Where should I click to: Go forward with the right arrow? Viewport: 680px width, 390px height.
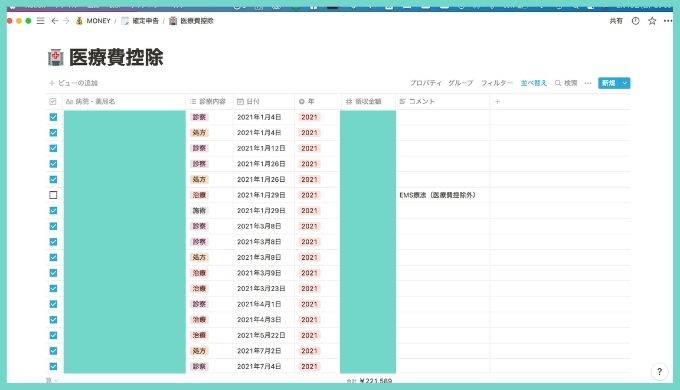click(66, 21)
